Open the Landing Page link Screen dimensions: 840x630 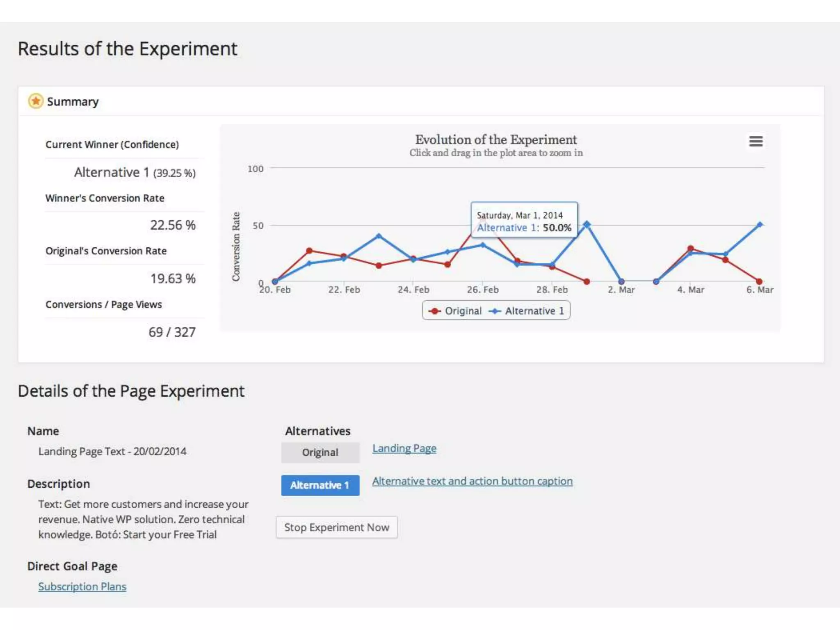(x=404, y=448)
